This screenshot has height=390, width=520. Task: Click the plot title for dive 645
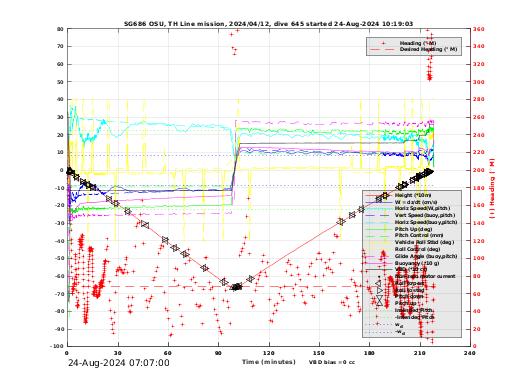click(x=268, y=24)
